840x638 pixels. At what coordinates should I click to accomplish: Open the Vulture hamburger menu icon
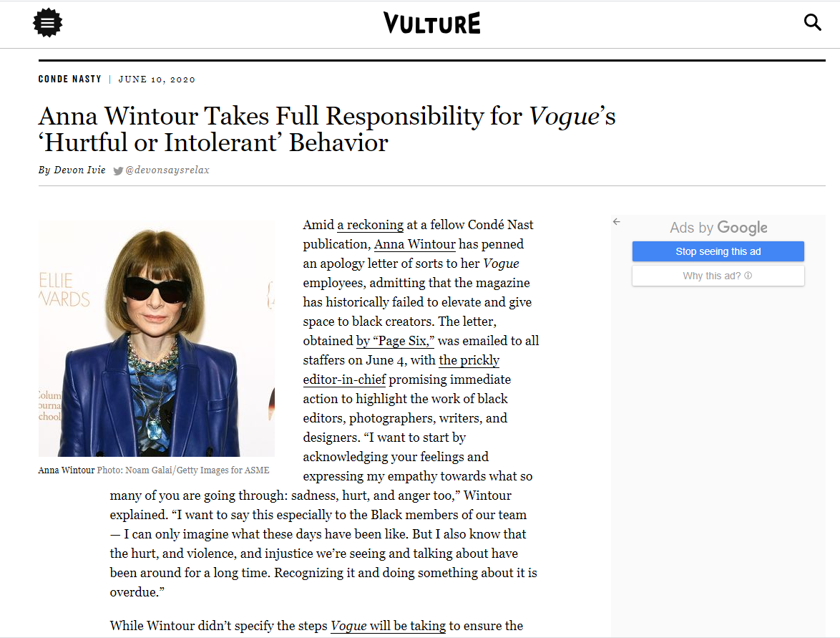48,23
